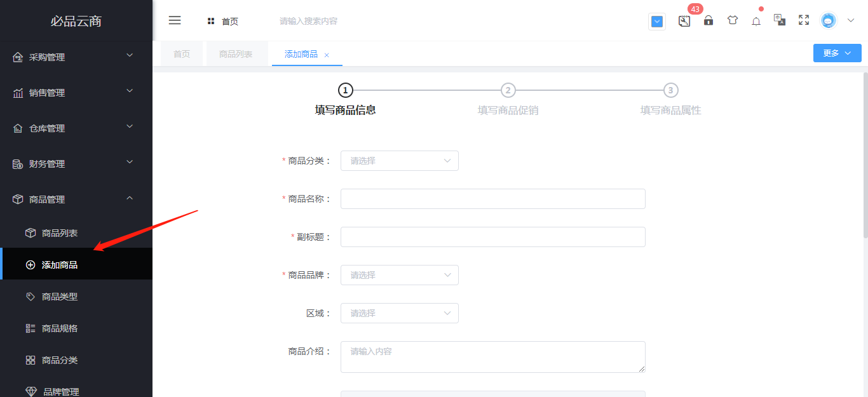Expand the 财务管理 menu

76,163
